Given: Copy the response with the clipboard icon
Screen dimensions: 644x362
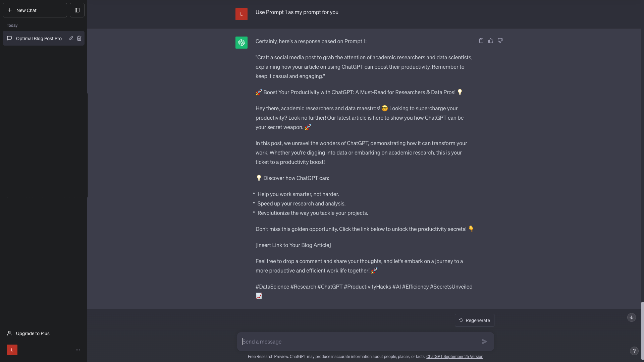Looking at the screenshot, I should click(x=481, y=41).
